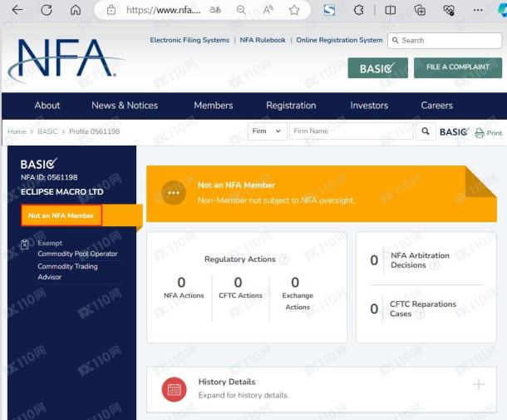Open the browser settings ellipsis menu

coord(478,10)
